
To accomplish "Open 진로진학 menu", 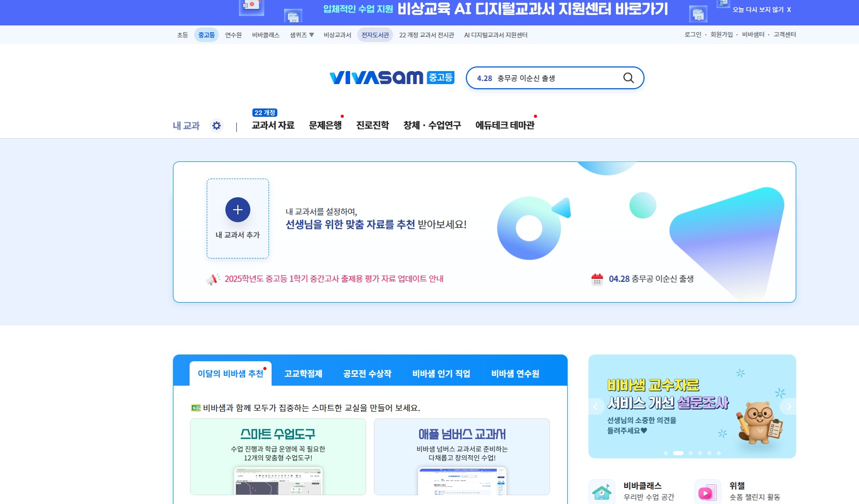I will tap(372, 125).
